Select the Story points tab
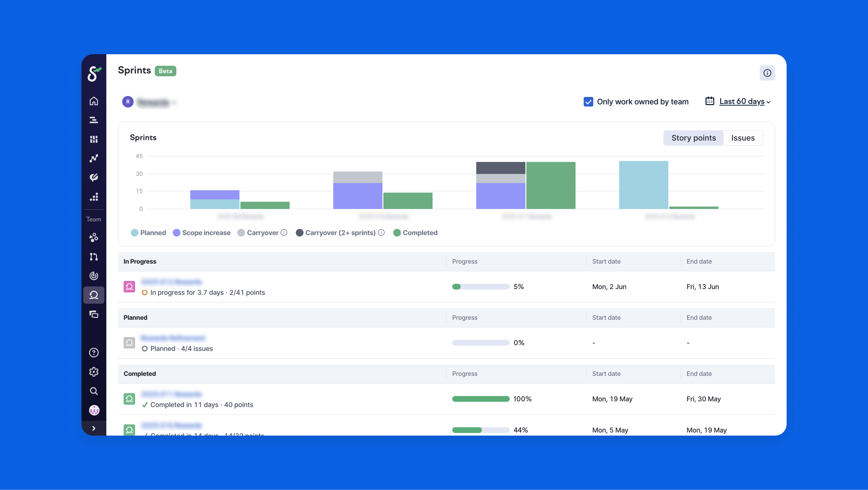Screen dimensions: 868x490 tap(693, 138)
